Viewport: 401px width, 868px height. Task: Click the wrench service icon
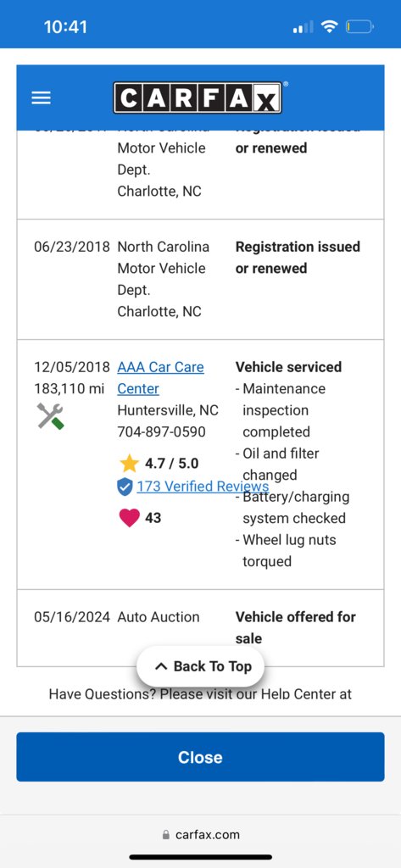click(50, 416)
